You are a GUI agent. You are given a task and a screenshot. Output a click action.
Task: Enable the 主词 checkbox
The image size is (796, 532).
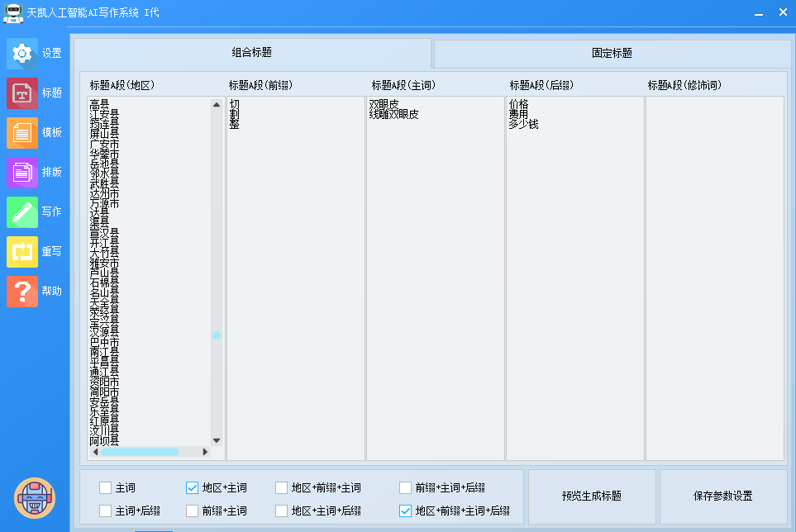(105, 487)
